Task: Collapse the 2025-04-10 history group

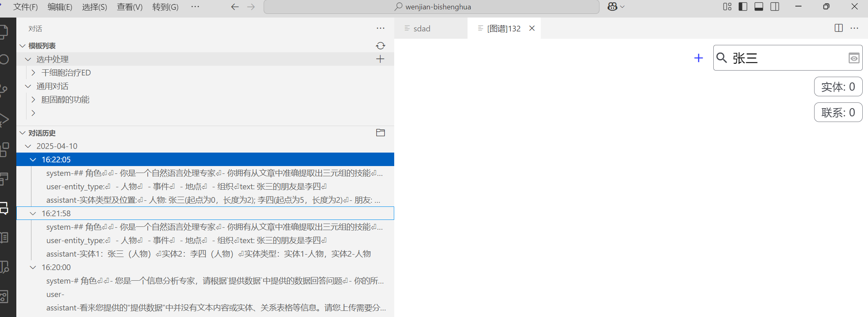Action: [28, 146]
